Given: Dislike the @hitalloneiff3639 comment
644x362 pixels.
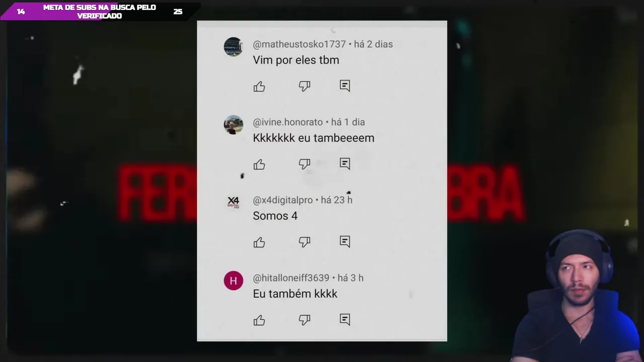Looking at the screenshot, I should (304, 320).
